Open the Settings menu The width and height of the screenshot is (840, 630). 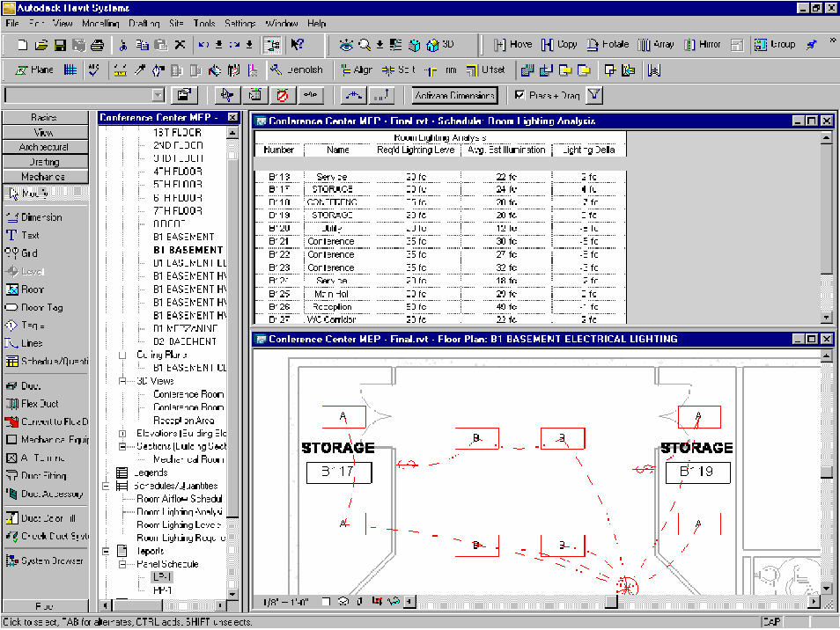pyautogui.click(x=240, y=23)
